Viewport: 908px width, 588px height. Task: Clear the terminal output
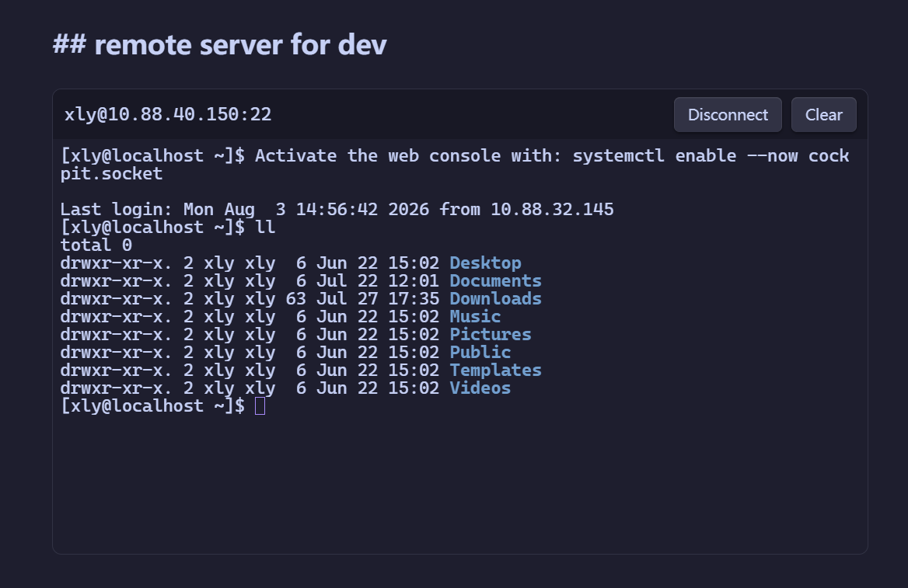tap(823, 115)
